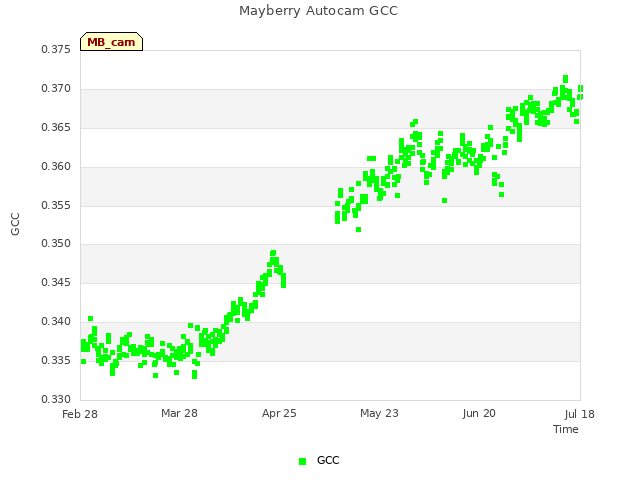Click the chart title Mayberry Autocam GCC
Viewport: 640px width, 480px height.
coord(318,11)
